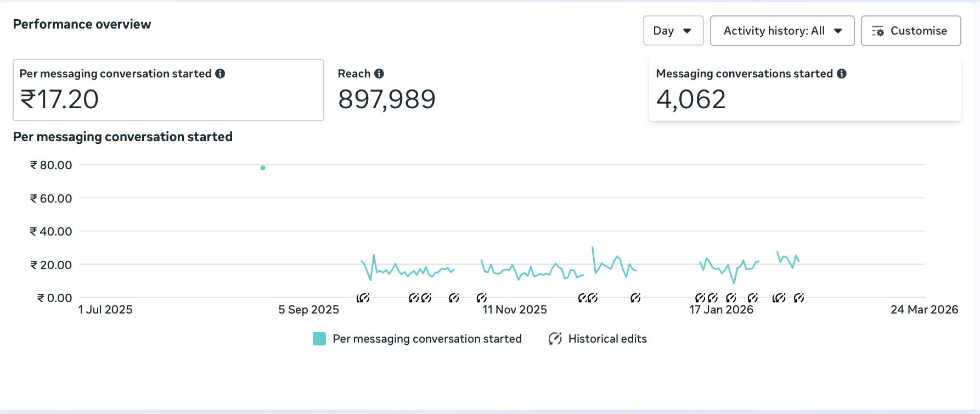This screenshot has width=980, height=414.
Task: Expand the Activity history: All dropdown
Action: 782,31
